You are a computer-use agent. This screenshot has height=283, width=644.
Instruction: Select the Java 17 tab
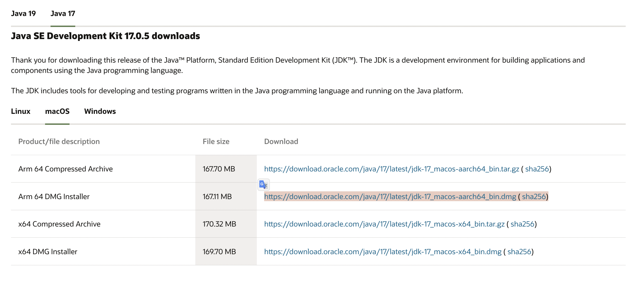point(62,13)
